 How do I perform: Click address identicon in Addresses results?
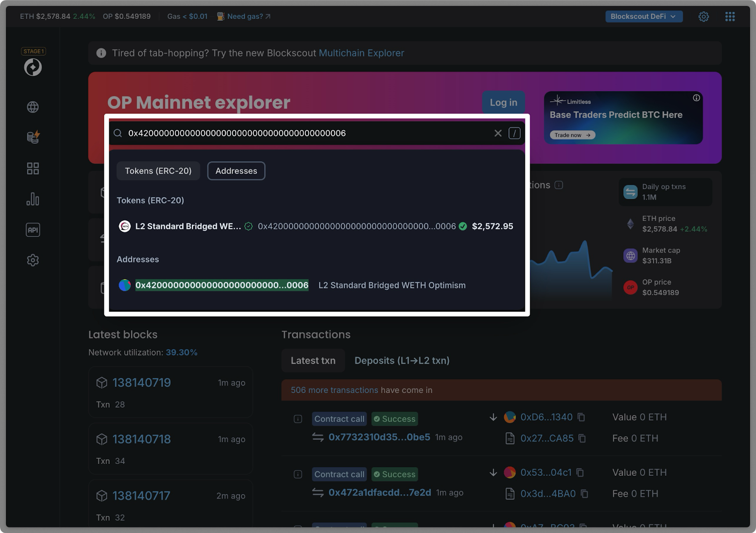coord(125,285)
